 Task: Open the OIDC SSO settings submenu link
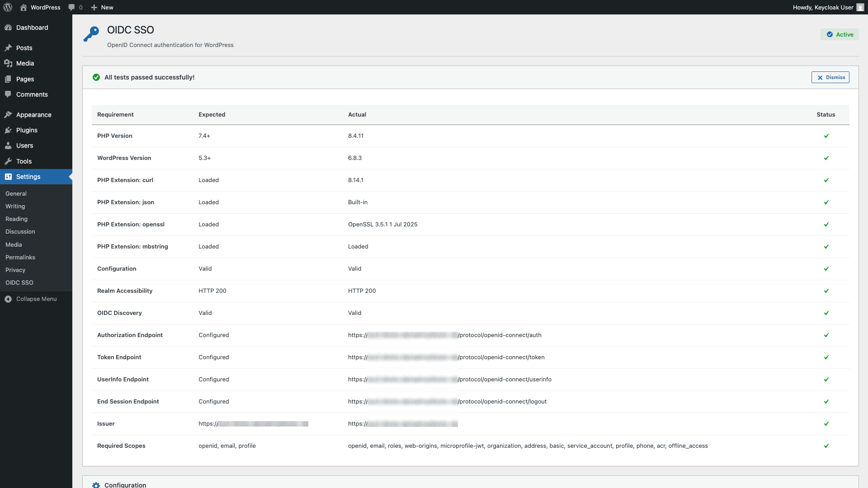pyautogui.click(x=19, y=282)
